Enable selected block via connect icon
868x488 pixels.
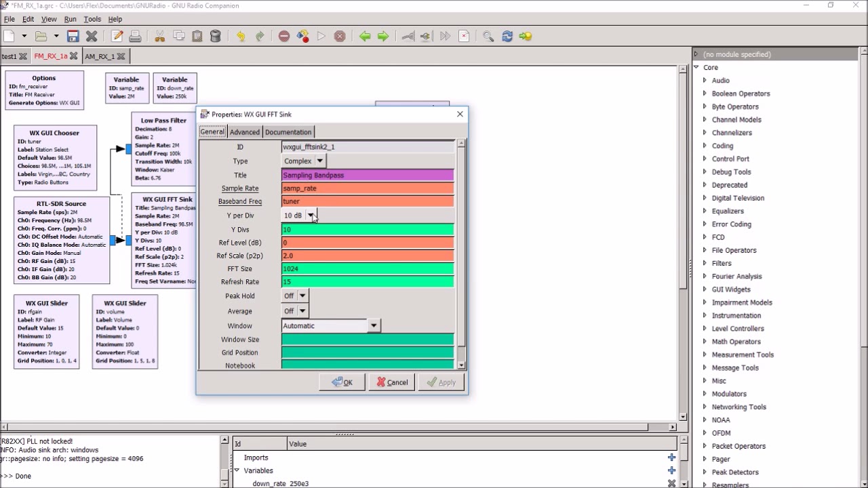coord(408,36)
